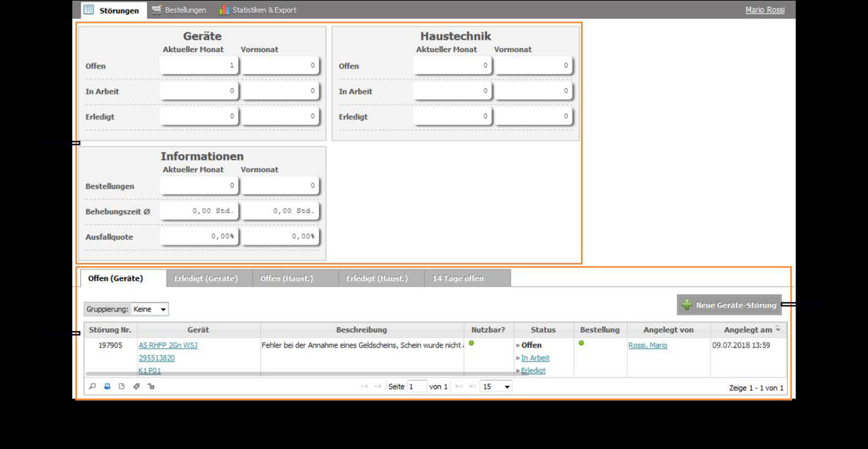Viewport: 868px width, 449px height.
Task: Click the Neue Geräte-Störung button
Action: (729, 305)
